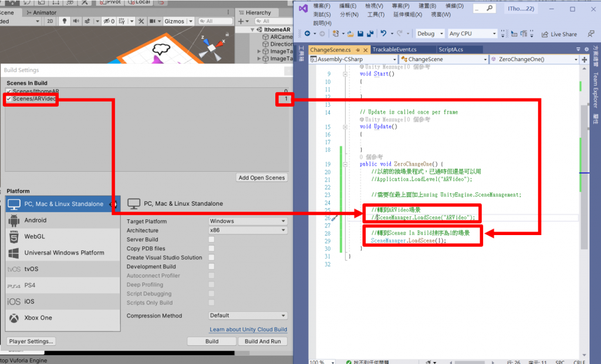601x364 pixels.
Task: Click the Scene view search field
Action: coord(215,21)
